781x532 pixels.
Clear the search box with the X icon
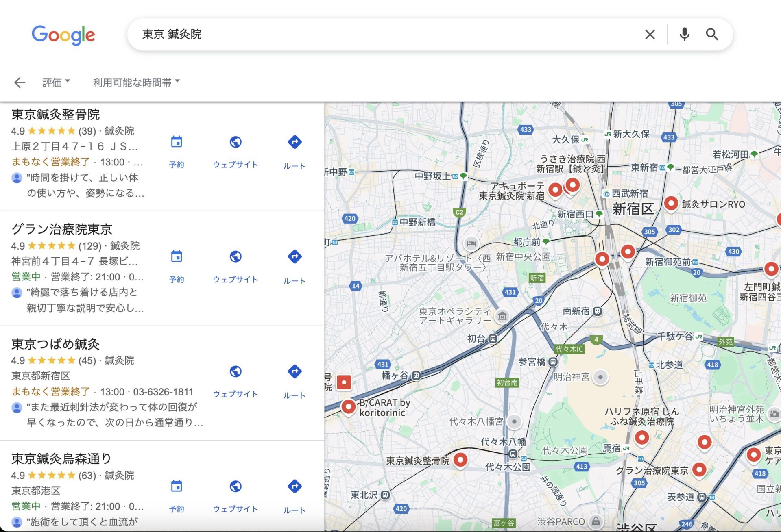(650, 35)
